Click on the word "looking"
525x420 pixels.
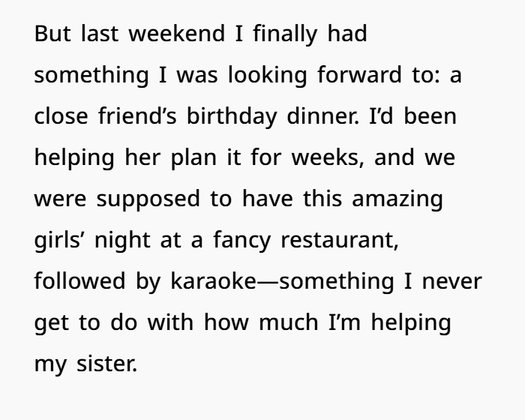pyautogui.click(x=267, y=76)
